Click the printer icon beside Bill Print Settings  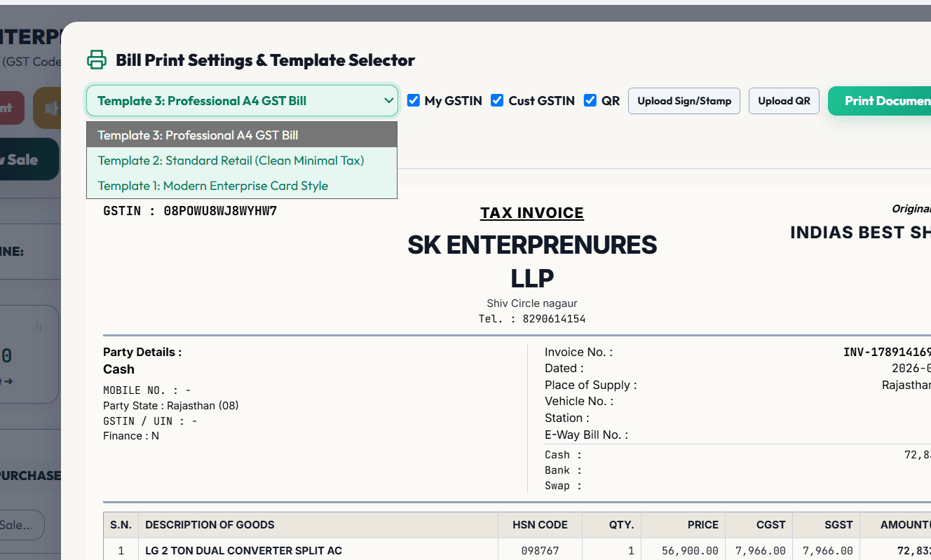[x=97, y=60]
